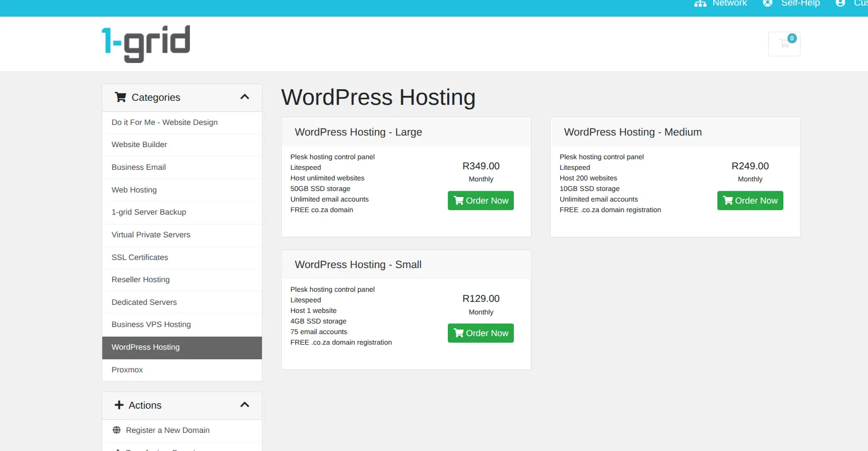
Task: Click 'Host unlimited websites' feature text
Action: [x=327, y=178]
